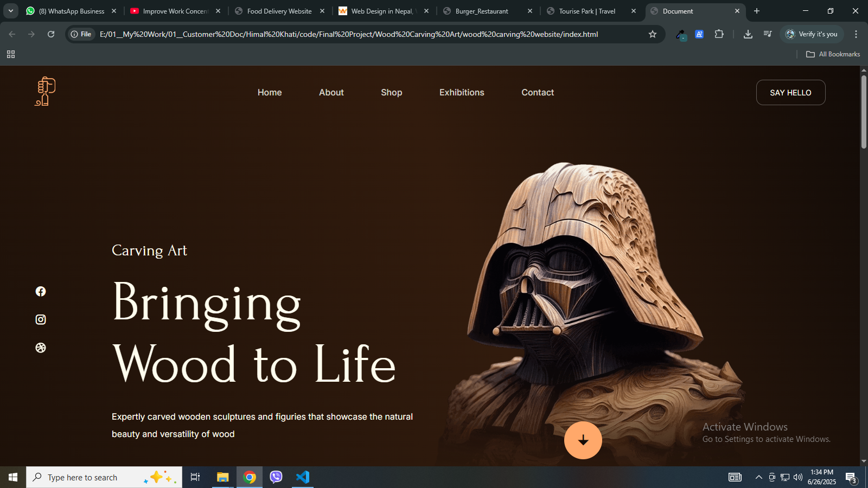Switch to Food Delivery Website tab
Viewport: 868px width, 488px height.
click(x=279, y=11)
